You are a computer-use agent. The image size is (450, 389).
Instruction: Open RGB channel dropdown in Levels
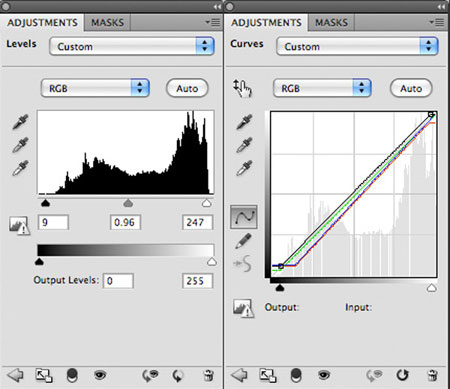pyautogui.click(x=95, y=88)
